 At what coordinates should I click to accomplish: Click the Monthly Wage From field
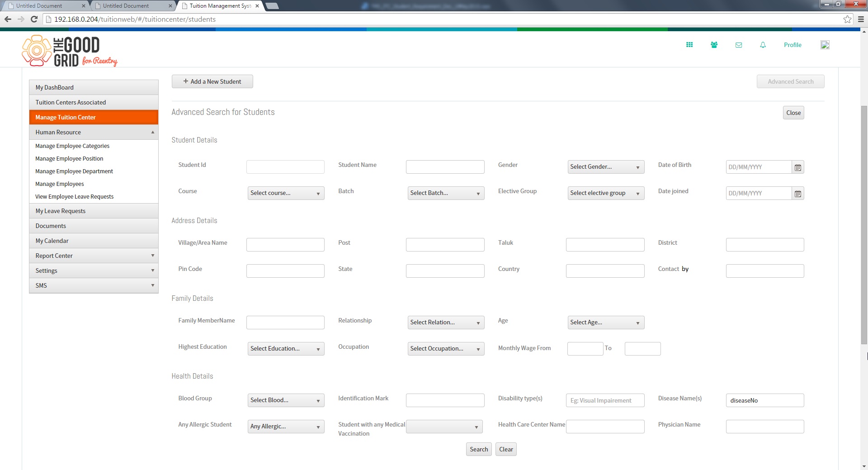(x=585, y=349)
